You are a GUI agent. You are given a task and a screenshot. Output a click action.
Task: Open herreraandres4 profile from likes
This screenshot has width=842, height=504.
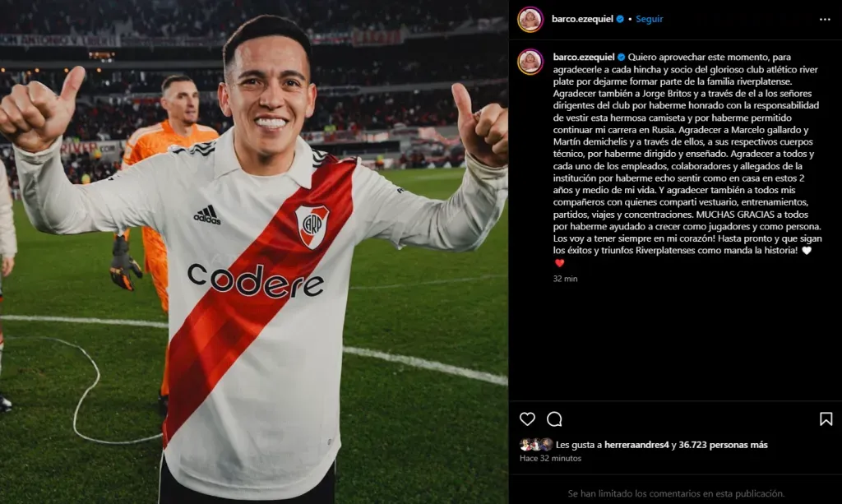(x=636, y=445)
